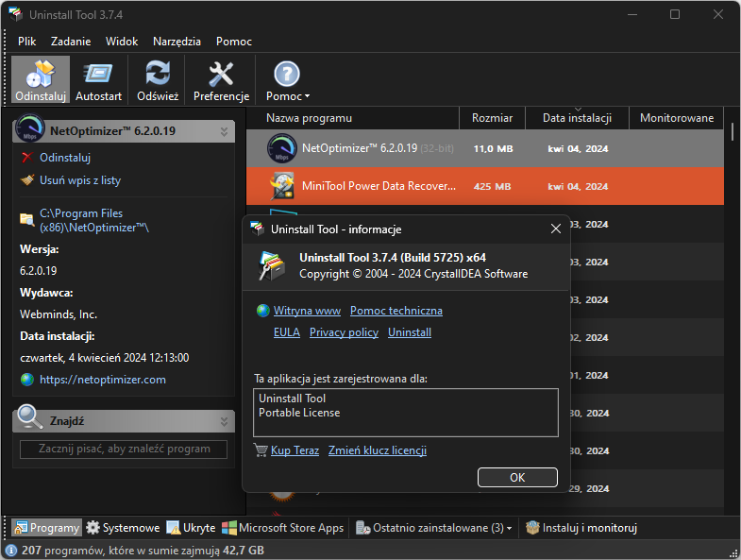Click the Instaluj i monitoruj box icon

pyautogui.click(x=532, y=527)
